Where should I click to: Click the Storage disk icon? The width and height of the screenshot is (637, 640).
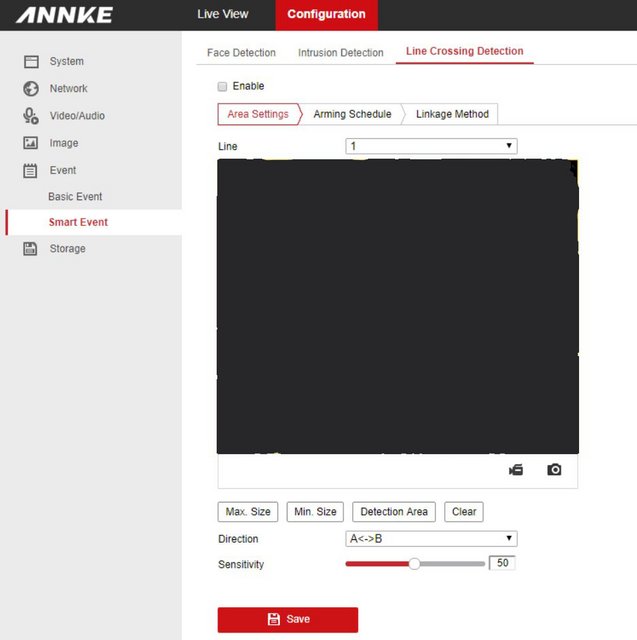coord(30,249)
